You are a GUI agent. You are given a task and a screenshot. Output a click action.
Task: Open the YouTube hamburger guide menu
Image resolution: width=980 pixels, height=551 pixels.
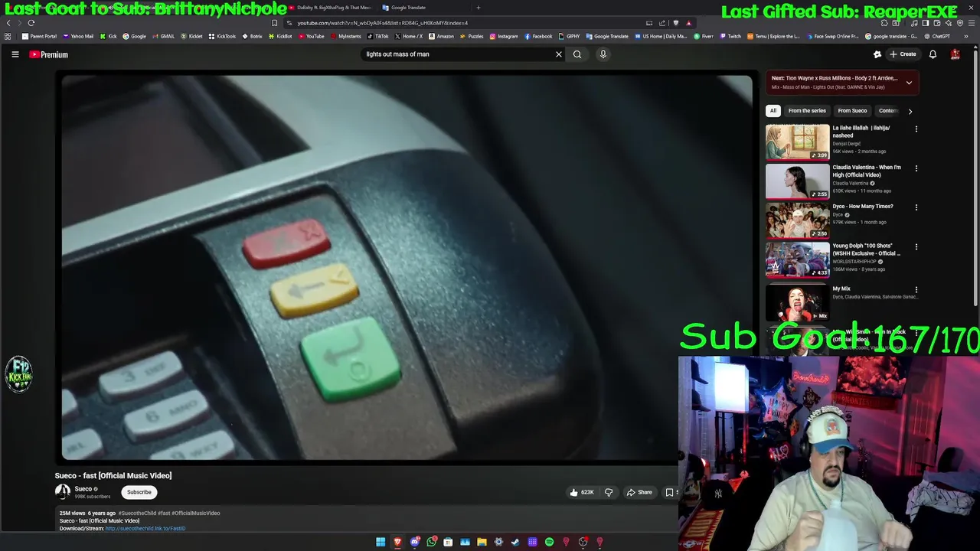pyautogui.click(x=15, y=54)
